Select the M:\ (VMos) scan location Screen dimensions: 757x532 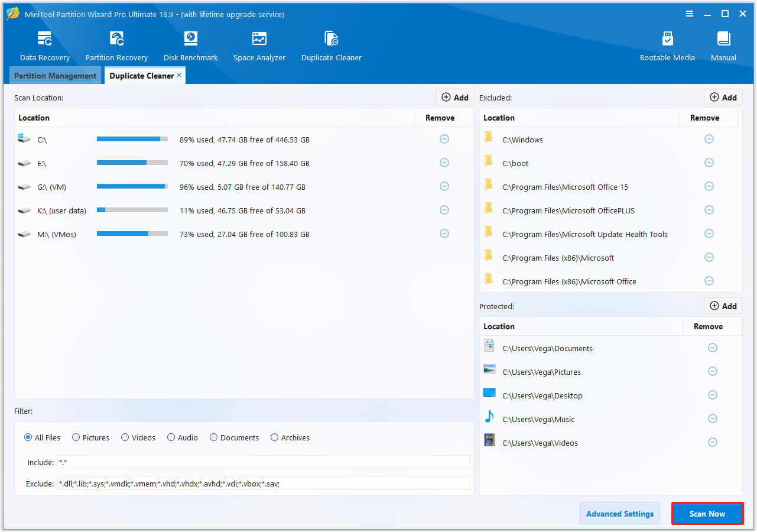[244, 234]
